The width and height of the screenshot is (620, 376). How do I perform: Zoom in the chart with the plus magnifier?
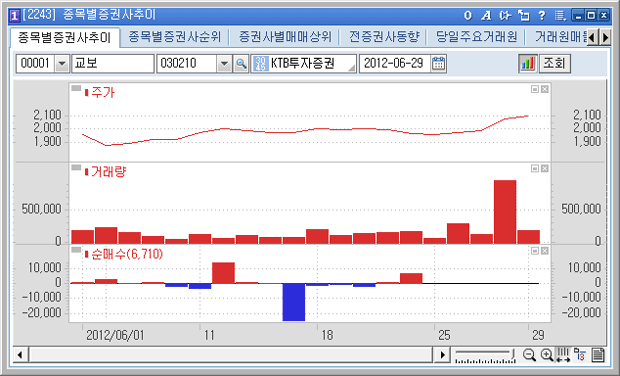(547, 355)
